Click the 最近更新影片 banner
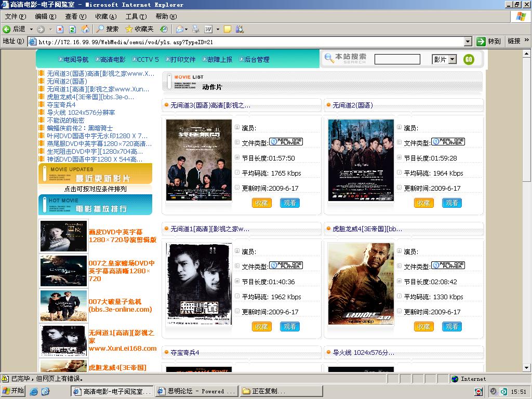532x399 pixels. click(x=96, y=174)
